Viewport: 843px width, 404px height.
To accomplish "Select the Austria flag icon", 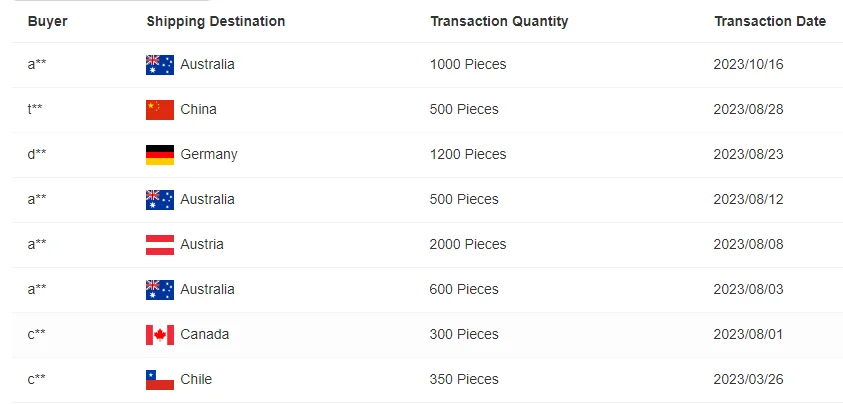I will click(x=159, y=245).
